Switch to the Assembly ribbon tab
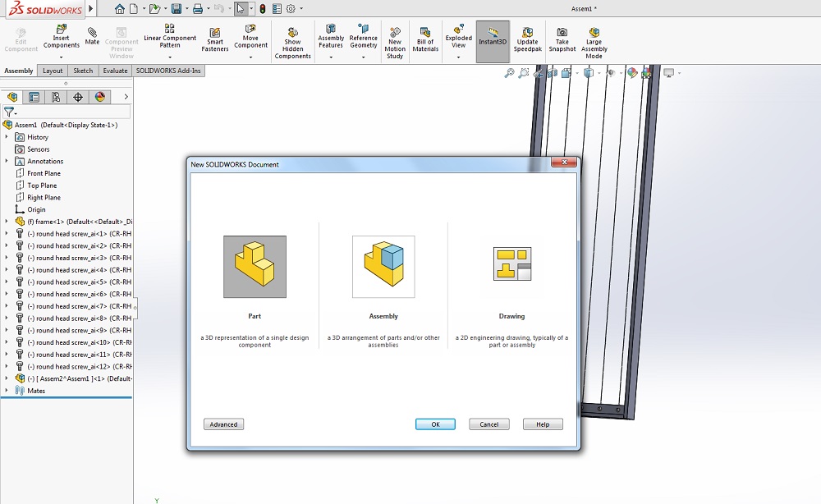Screen dimensions: 821x504 tap(19, 71)
